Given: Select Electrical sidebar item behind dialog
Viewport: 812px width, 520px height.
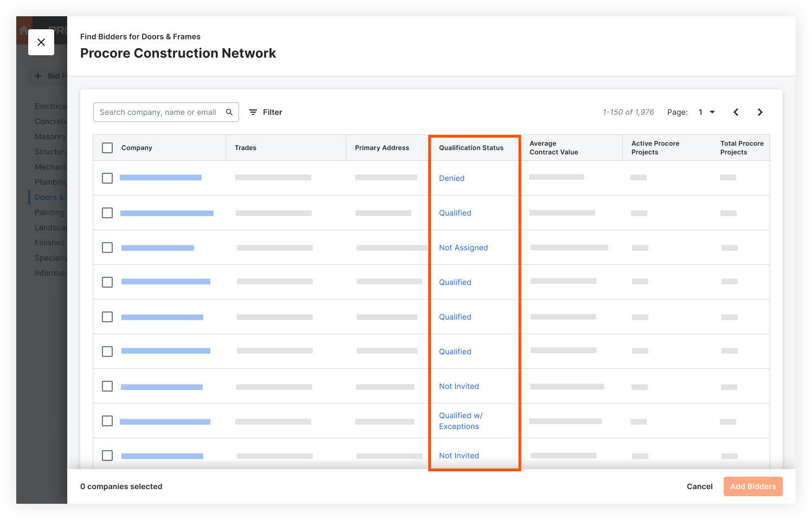Looking at the screenshot, I should coord(50,106).
